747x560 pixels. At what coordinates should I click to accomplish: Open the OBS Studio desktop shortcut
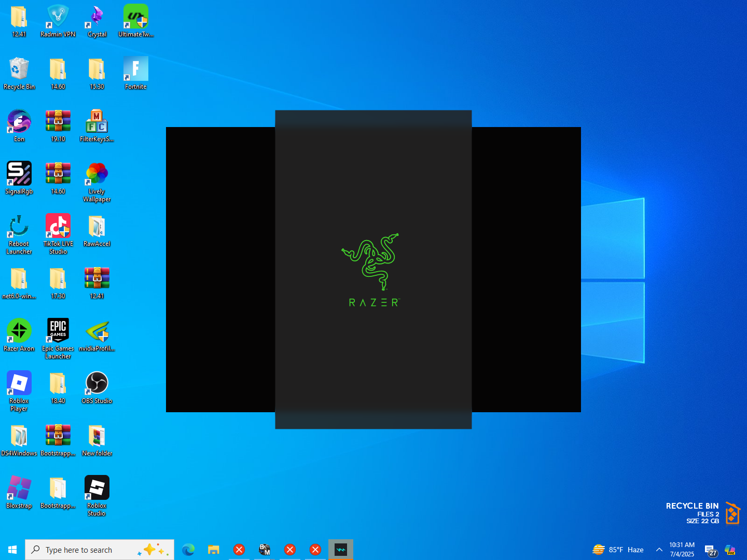click(x=97, y=388)
